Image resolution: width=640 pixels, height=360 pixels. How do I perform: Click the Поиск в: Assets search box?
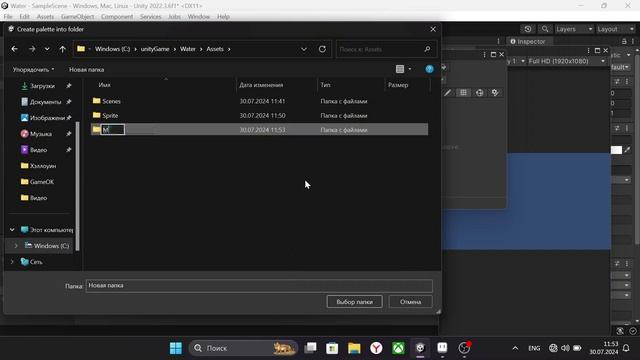pyautogui.click(x=385, y=49)
